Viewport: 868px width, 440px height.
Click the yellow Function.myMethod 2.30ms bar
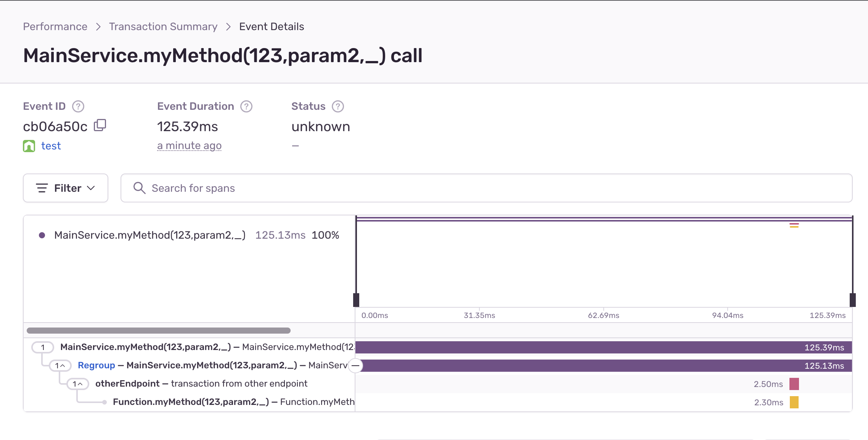pyautogui.click(x=794, y=402)
